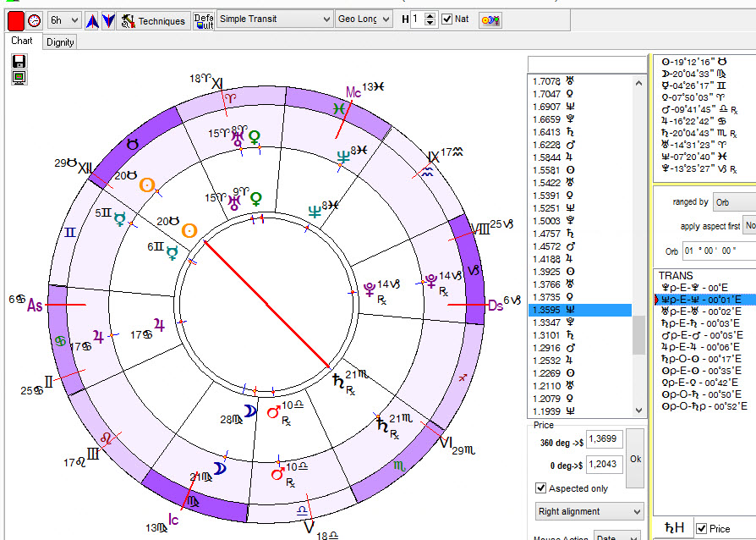Click the Mc midheaven label on chart

coord(353,91)
